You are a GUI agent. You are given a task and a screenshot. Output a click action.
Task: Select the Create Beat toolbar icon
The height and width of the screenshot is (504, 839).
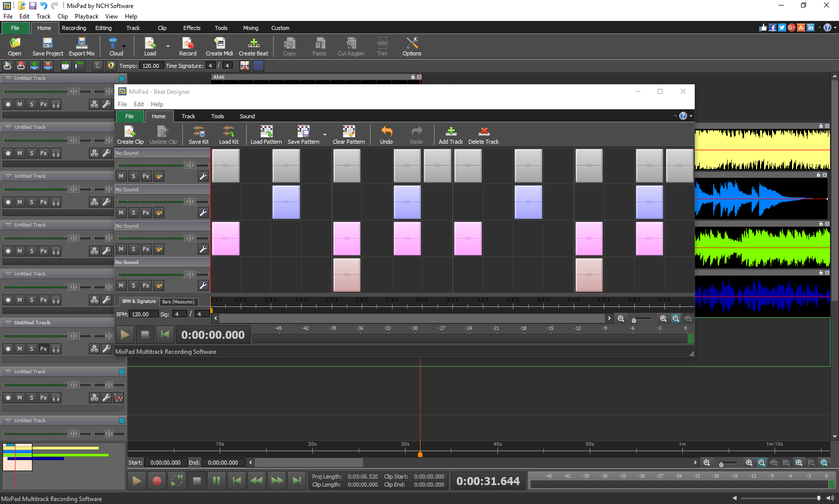(253, 46)
